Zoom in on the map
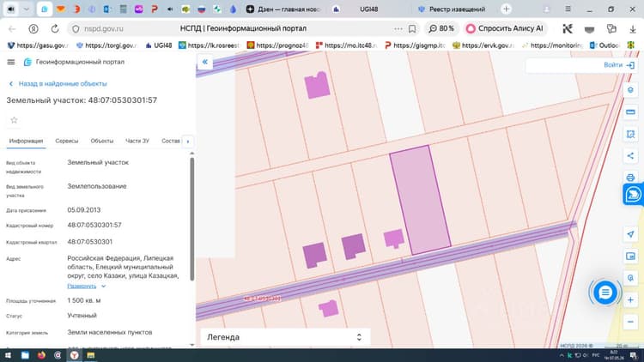644x362 pixels. 630,300
